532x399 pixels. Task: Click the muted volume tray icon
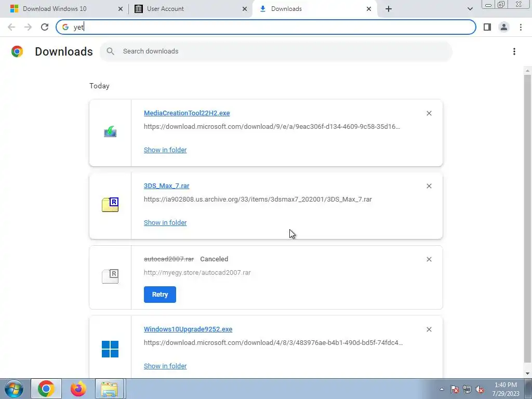click(480, 389)
